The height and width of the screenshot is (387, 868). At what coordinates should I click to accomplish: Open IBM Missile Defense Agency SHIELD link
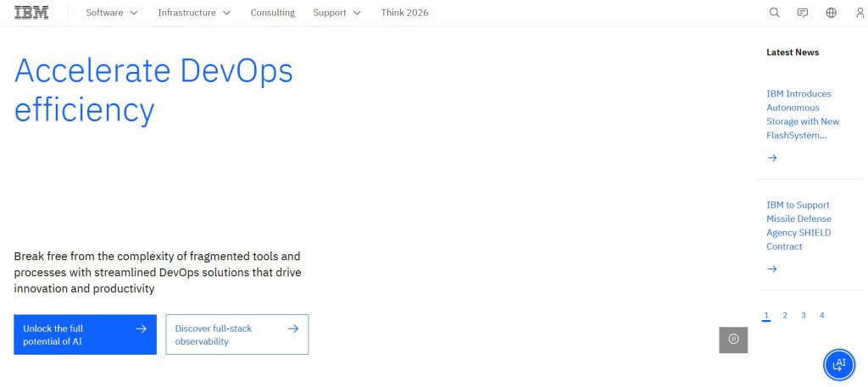(x=798, y=225)
